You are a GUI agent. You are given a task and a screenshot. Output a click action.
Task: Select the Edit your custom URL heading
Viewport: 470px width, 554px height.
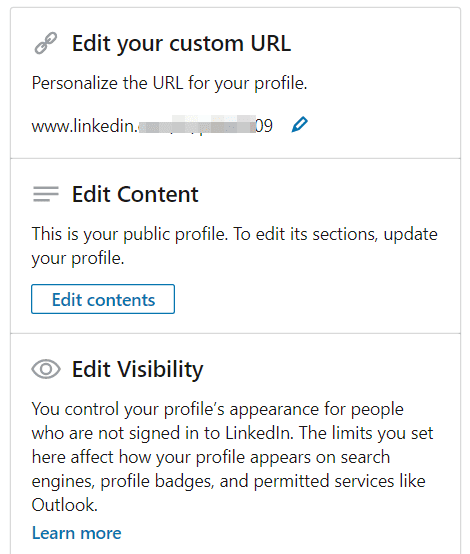click(181, 43)
